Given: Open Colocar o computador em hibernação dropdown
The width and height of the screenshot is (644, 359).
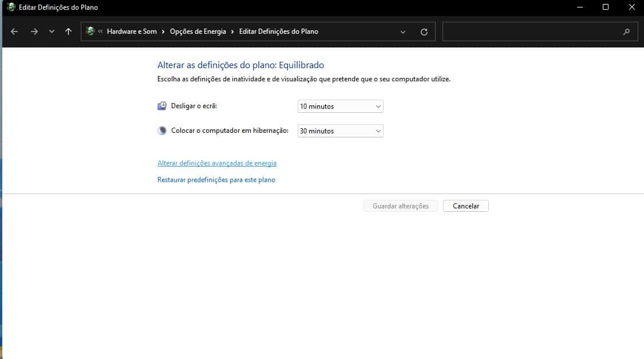Looking at the screenshot, I should coord(341,131).
